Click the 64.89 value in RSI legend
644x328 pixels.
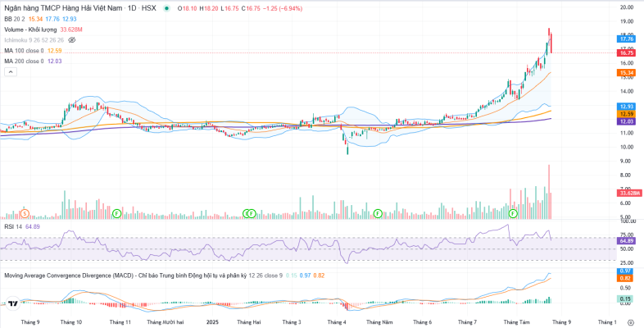(33, 226)
